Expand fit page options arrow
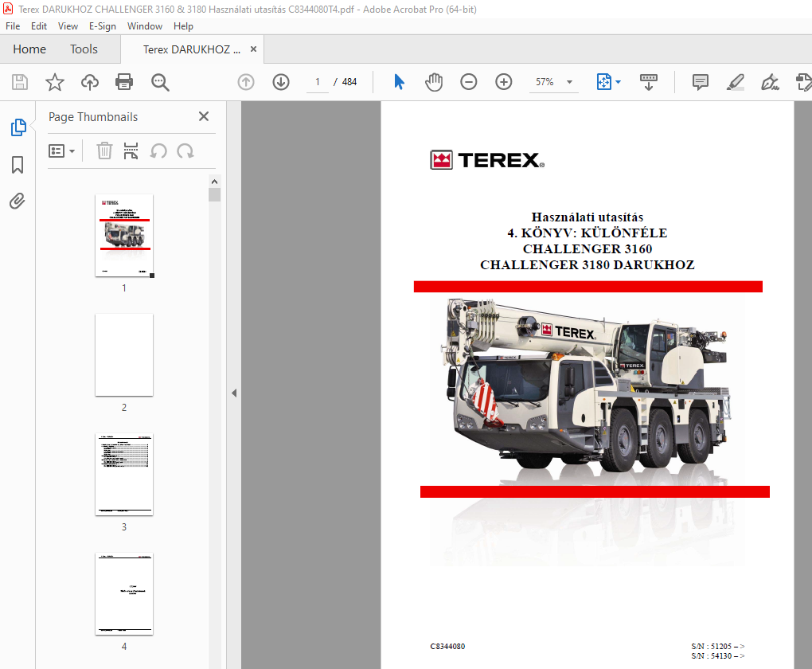This screenshot has height=669, width=812. [x=618, y=82]
